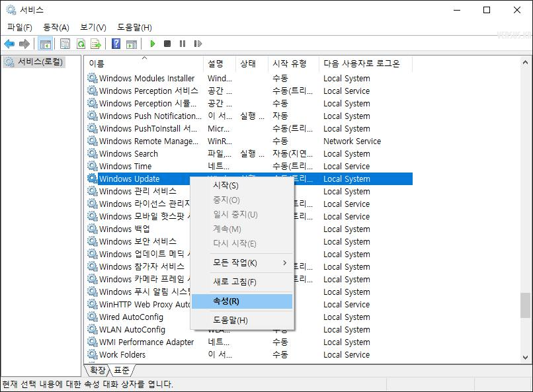Select Windows 관리 서비스 row
533x392 pixels.
coord(249,191)
